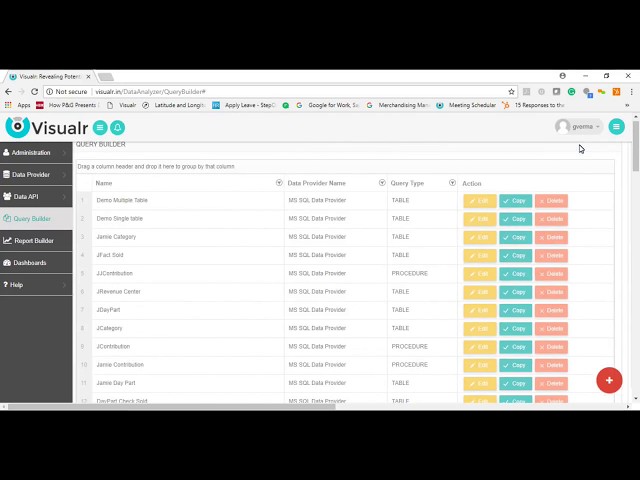This screenshot has height=480, width=640.
Task: Delete JRevenue Center query
Action: click(x=551, y=292)
